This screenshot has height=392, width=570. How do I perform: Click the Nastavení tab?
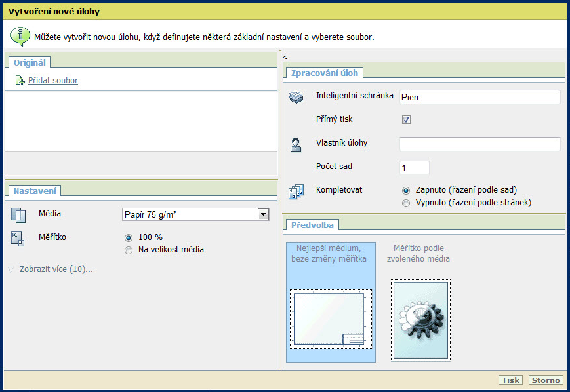point(35,191)
